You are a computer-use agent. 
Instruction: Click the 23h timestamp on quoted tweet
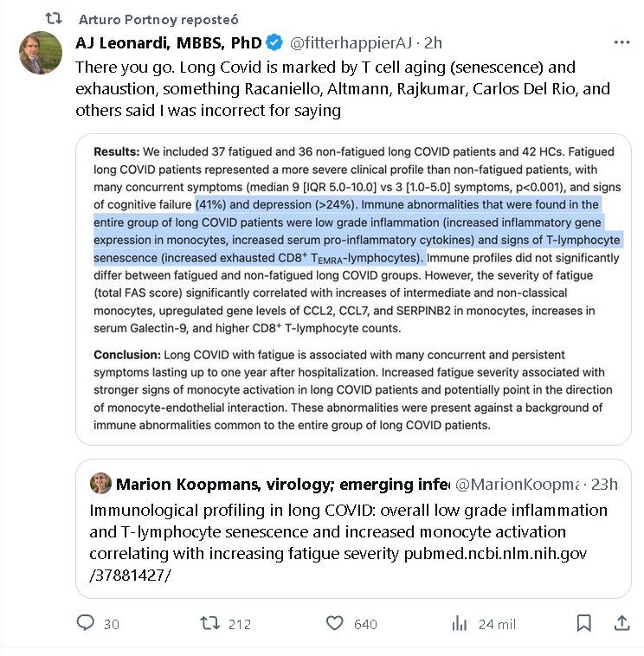point(602,483)
